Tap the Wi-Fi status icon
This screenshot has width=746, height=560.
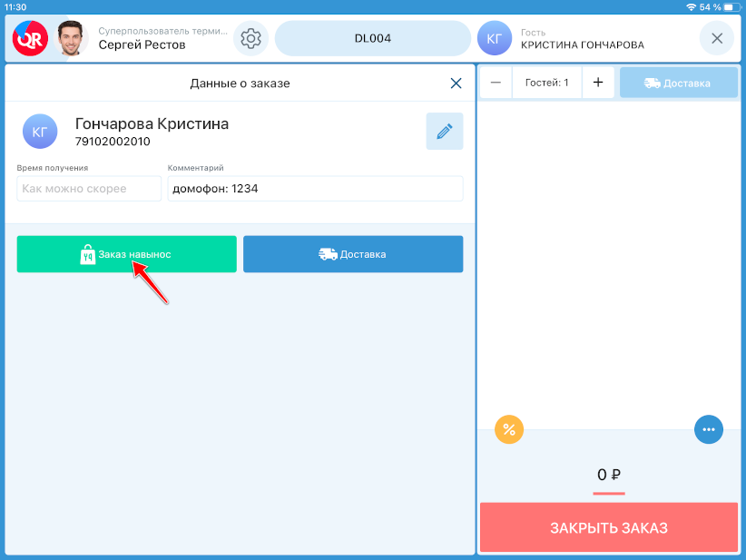691,7
